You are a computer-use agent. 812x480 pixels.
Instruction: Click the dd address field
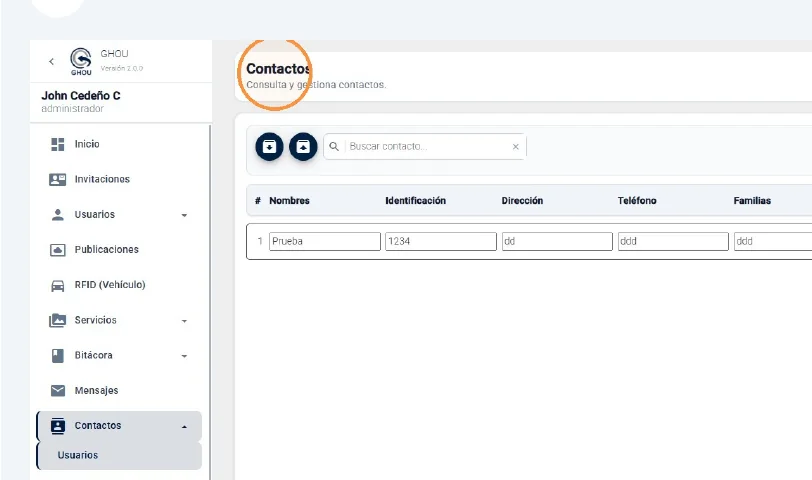click(x=557, y=241)
